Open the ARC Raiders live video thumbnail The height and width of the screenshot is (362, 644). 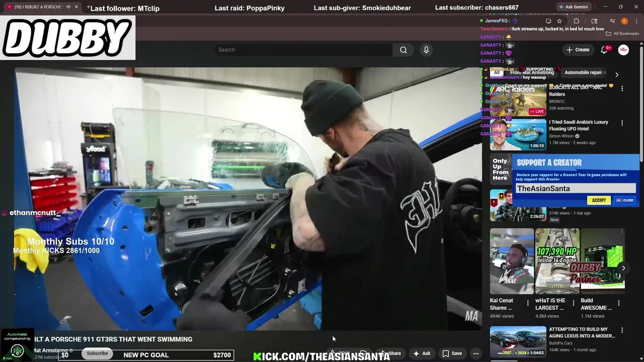[x=518, y=101]
